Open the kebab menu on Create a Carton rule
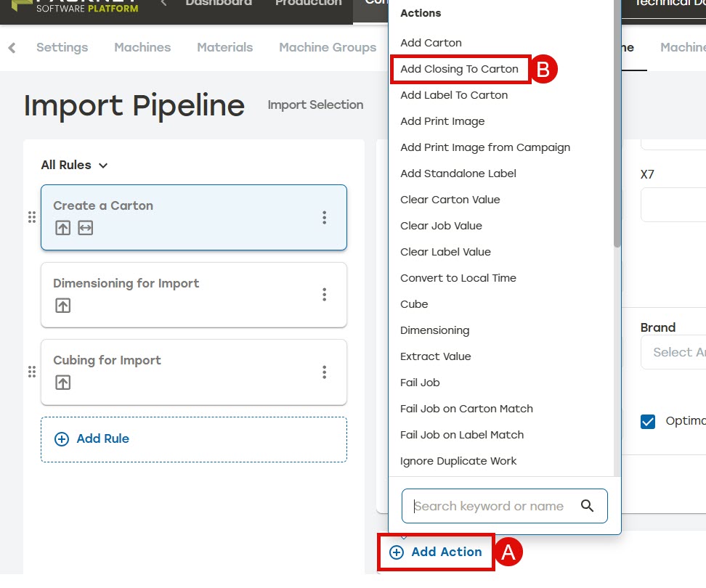Viewport: 706px width, 588px height. [x=324, y=218]
